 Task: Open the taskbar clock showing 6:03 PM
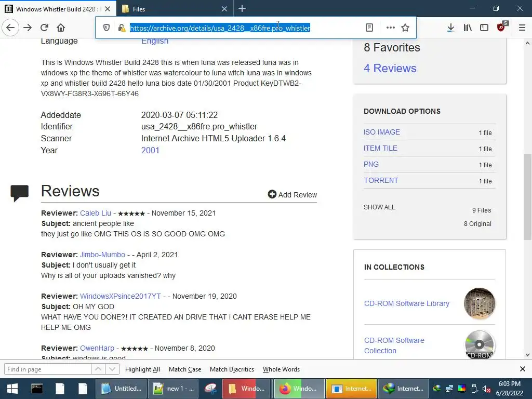(x=509, y=389)
